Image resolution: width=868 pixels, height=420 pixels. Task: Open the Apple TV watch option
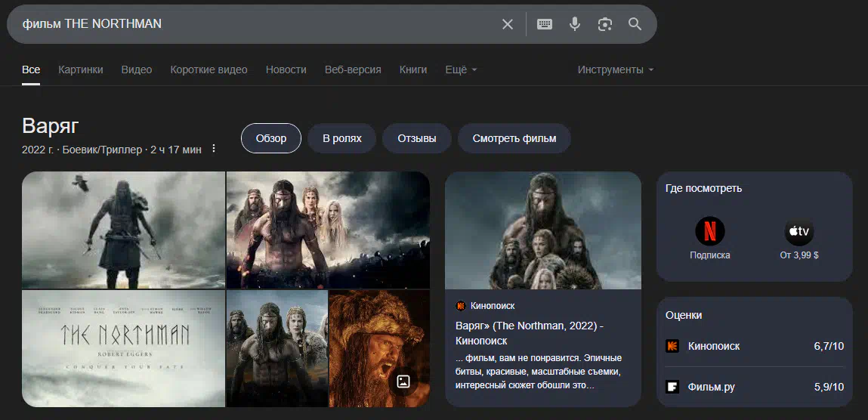pyautogui.click(x=799, y=239)
